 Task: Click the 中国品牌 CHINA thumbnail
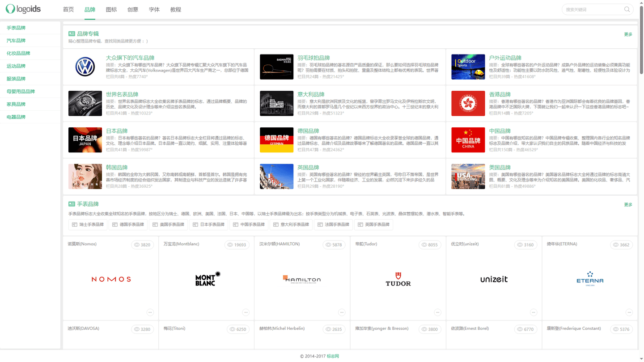tap(468, 140)
